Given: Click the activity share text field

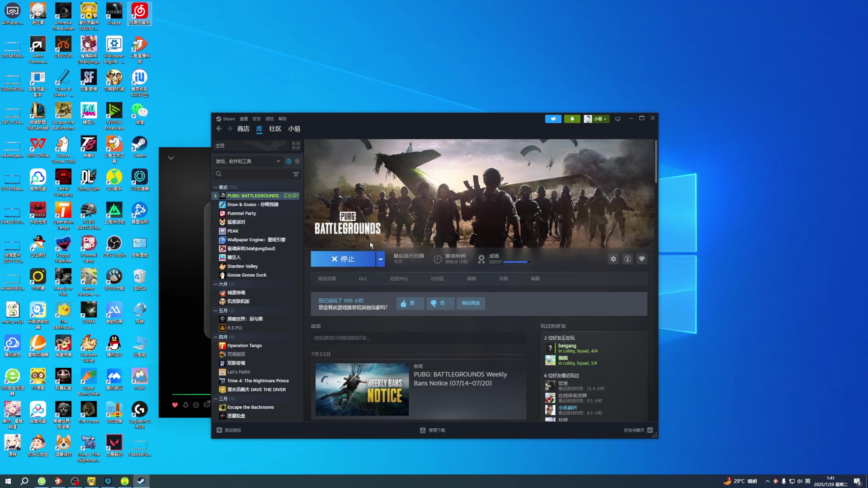Looking at the screenshot, I should [418, 338].
